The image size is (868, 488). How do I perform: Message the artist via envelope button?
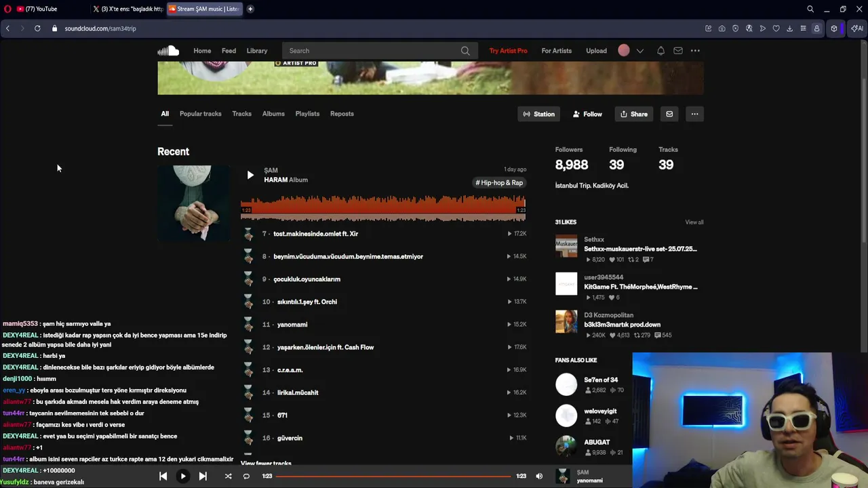pos(669,114)
